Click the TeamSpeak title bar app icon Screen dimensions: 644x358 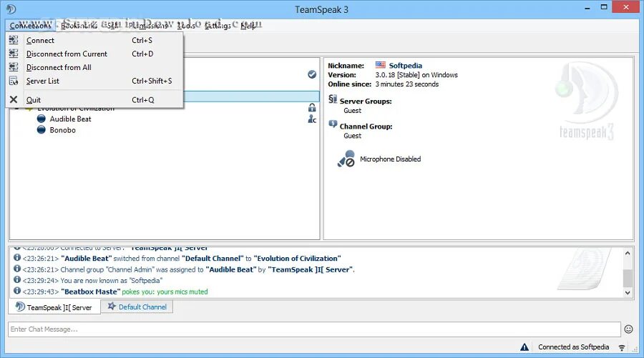coord(11,9)
